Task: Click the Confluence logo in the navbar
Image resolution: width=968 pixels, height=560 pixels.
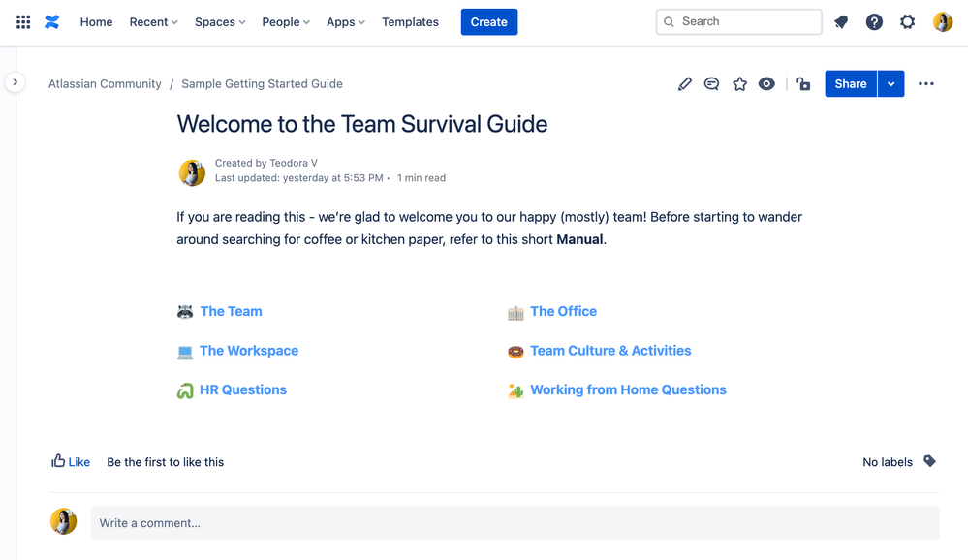Action: (52, 21)
